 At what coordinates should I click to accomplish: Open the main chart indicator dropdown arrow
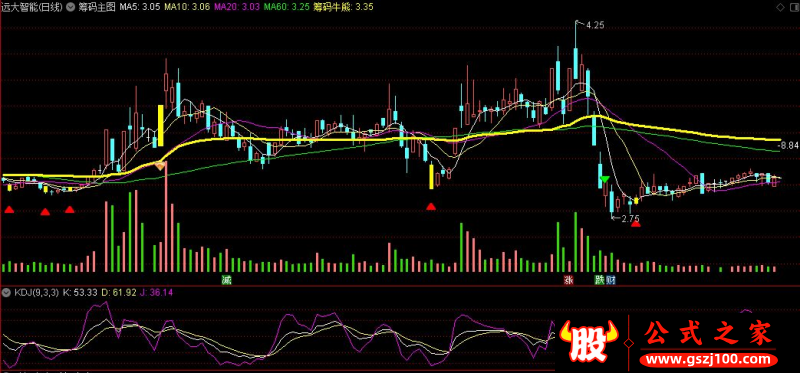69,7
